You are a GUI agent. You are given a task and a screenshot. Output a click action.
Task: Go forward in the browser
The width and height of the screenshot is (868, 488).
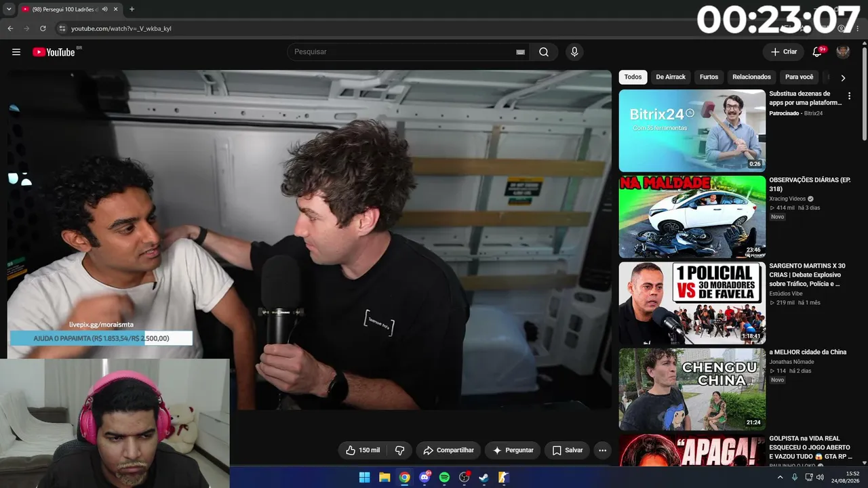coord(26,28)
